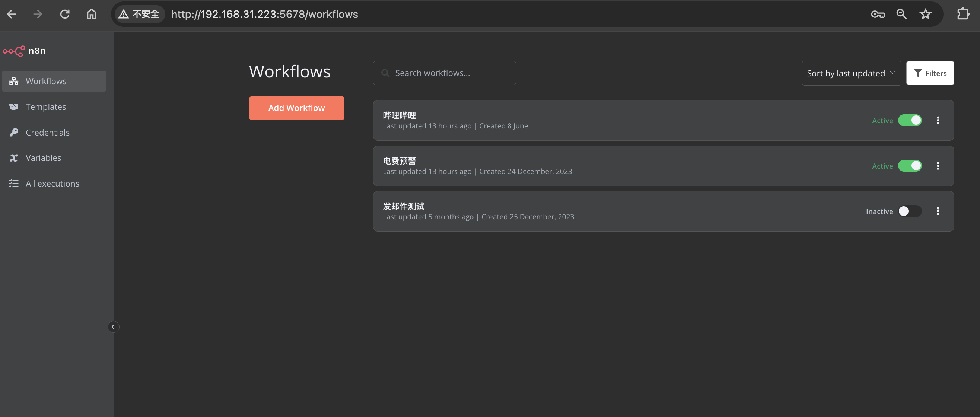This screenshot has width=980, height=417.
Task: Open three-dot menu for 发邮件测试 workflow
Action: click(x=938, y=211)
